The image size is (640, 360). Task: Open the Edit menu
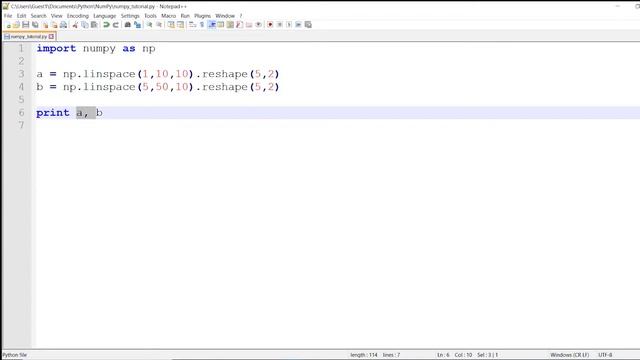coord(21,16)
